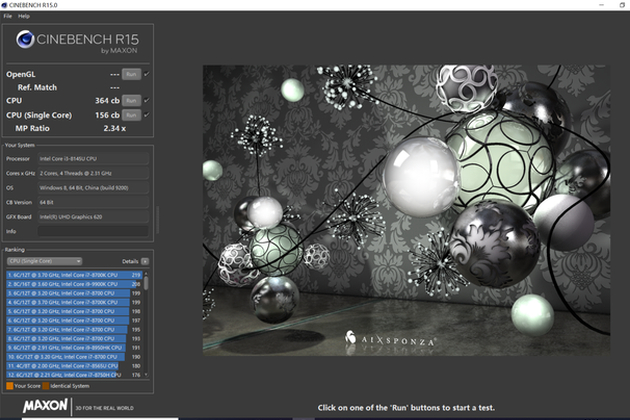Click the 'Run buttons' status message text
Screen dimensions: 630x420
coord(406,408)
